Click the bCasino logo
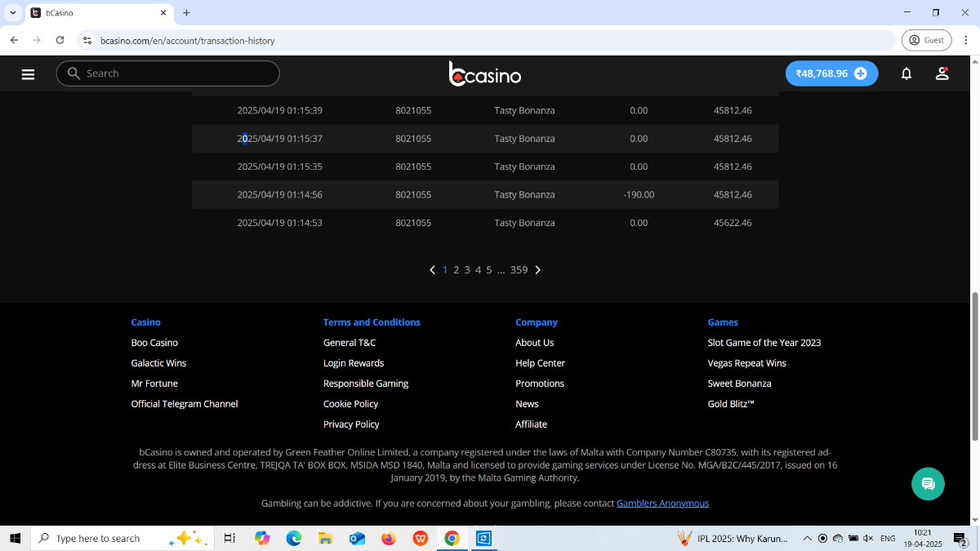 pyautogui.click(x=485, y=74)
